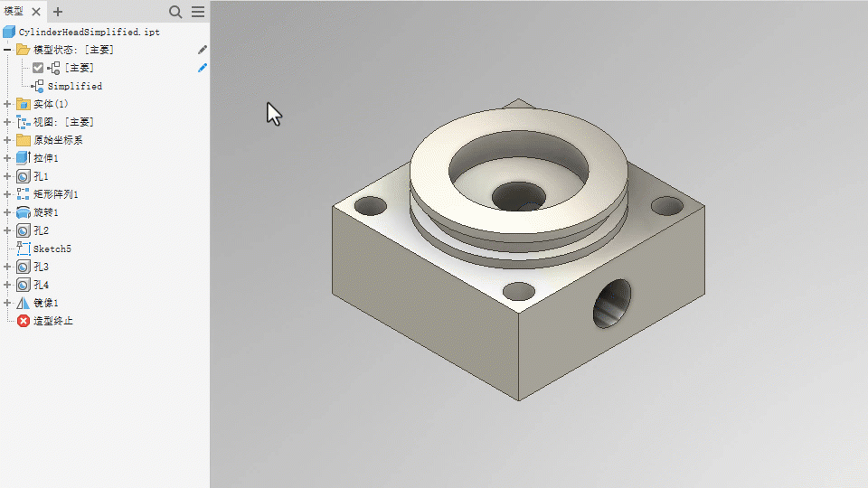Select the Simplified model state
This screenshot has width=868, height=488.
pyautogui.click(x=75, y=87)
